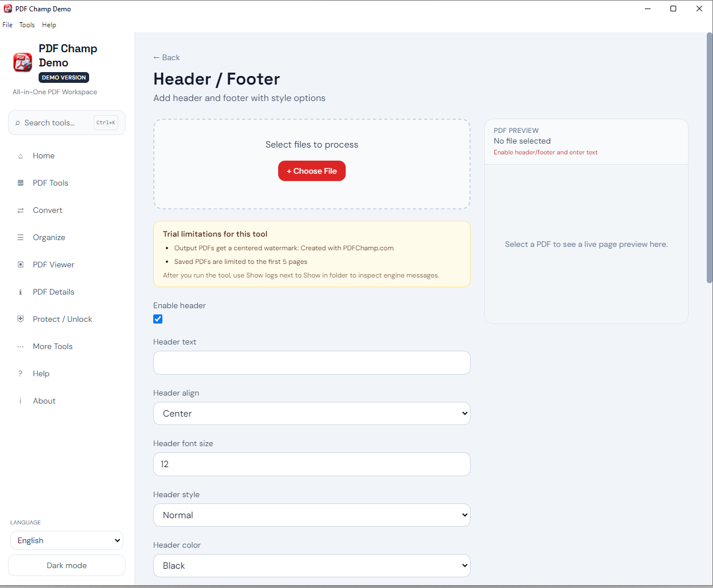
Task: Click the Home house icon in sidebar
Action: tap(20, 156)
